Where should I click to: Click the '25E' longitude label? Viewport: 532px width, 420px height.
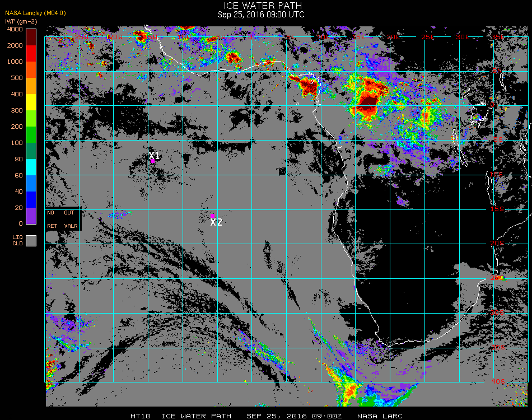click(428, 37)
